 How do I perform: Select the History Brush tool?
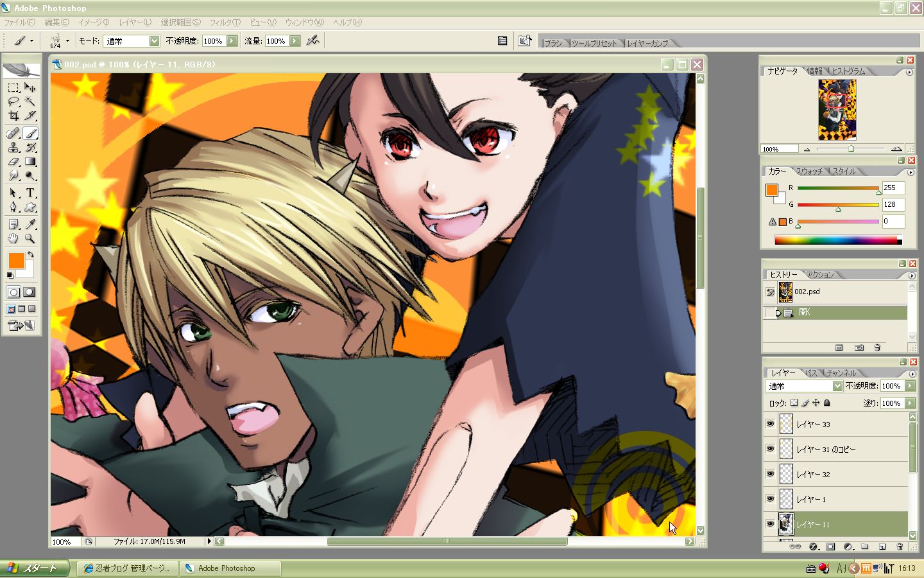pyautogui.click(x=30, y=148)
